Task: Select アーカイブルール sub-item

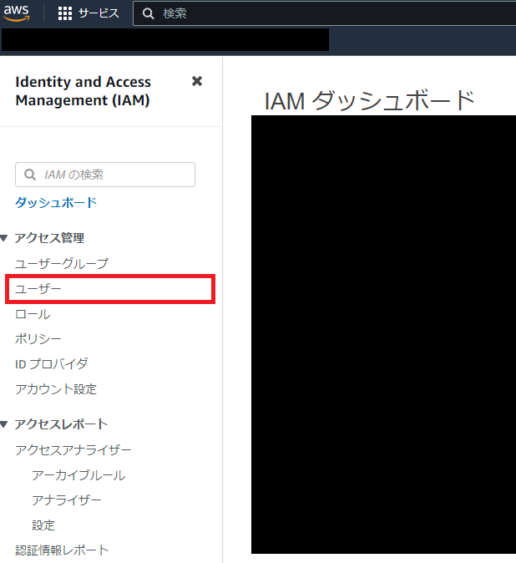Action: (x=79, y=475)
